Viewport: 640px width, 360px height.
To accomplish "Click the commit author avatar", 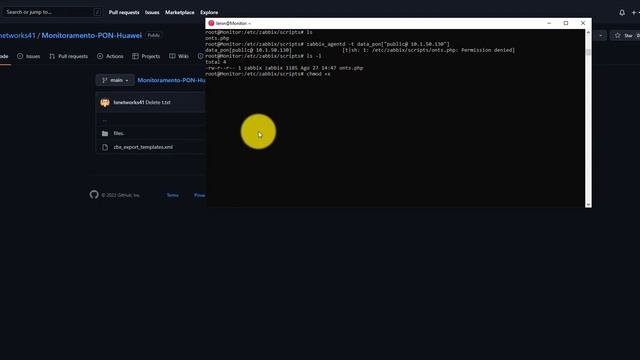I will (105, 102).
